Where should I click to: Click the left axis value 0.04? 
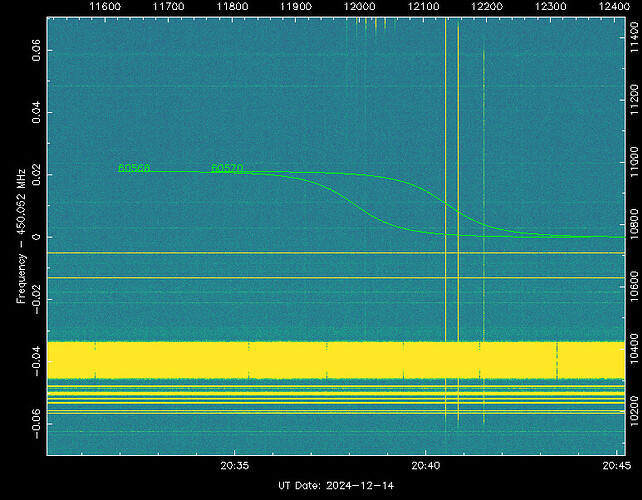[x=36, y=113]
